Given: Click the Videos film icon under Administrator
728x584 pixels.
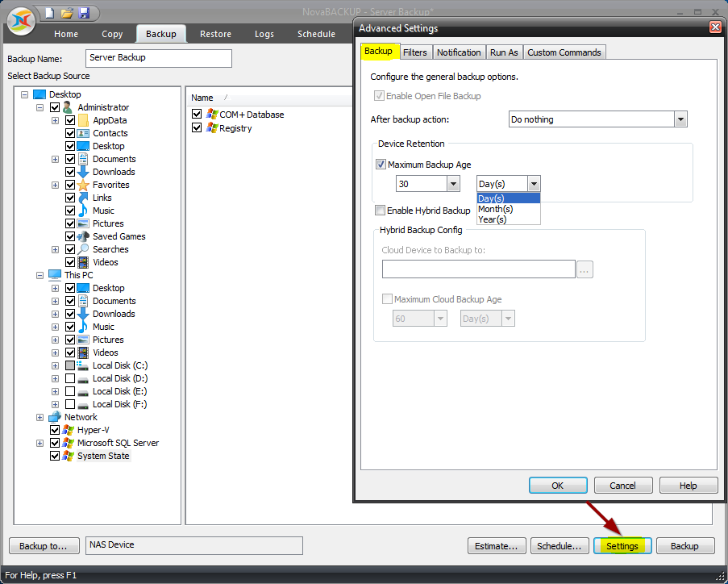Looking at the screenshot, I should coord(83,262).
